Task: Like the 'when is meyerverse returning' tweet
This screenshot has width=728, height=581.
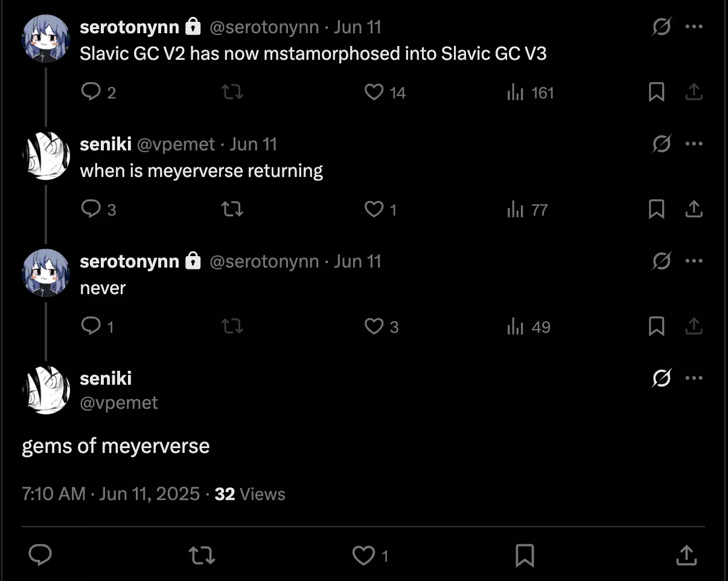Action: (374, 210)
